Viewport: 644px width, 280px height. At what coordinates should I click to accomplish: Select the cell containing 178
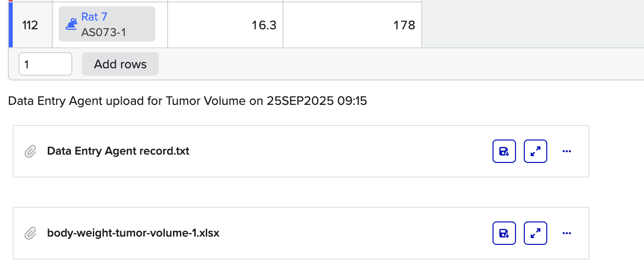[x=352, y=25]
